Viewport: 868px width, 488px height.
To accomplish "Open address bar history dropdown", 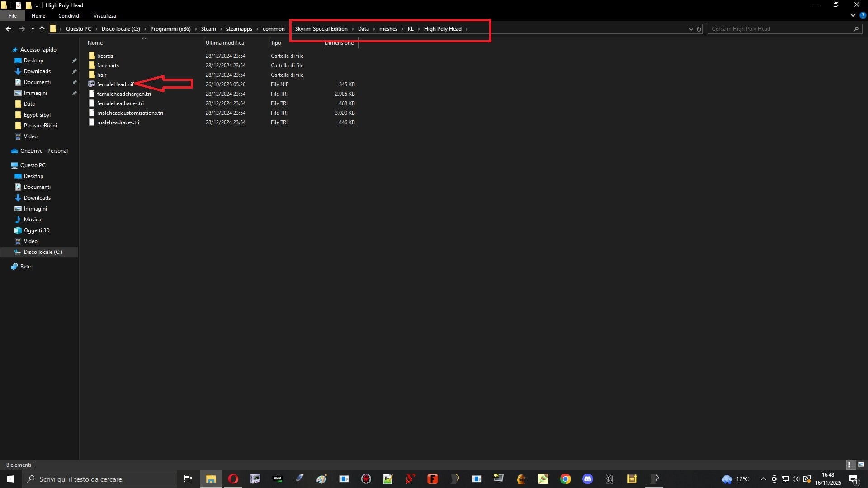I will click(x=691, y=29).
